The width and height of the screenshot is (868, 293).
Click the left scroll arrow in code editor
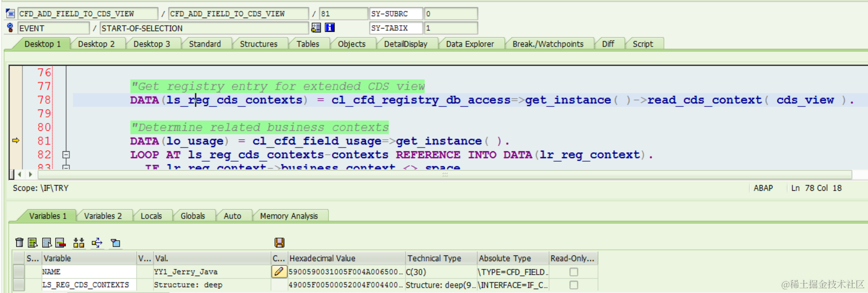tap(20, 174)
